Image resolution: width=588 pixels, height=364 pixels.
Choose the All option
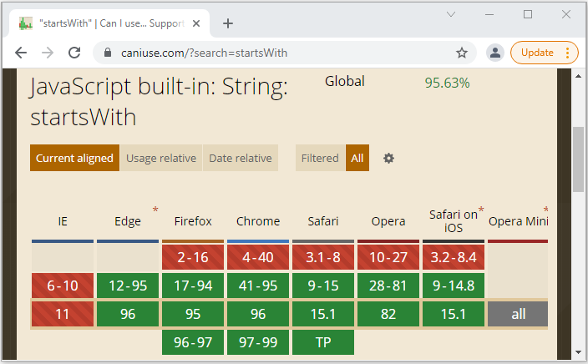(357, 158)
